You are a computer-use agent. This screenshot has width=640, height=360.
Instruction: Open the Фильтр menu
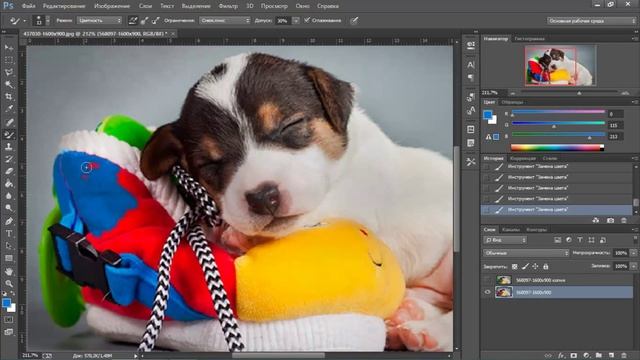point(228,6)
